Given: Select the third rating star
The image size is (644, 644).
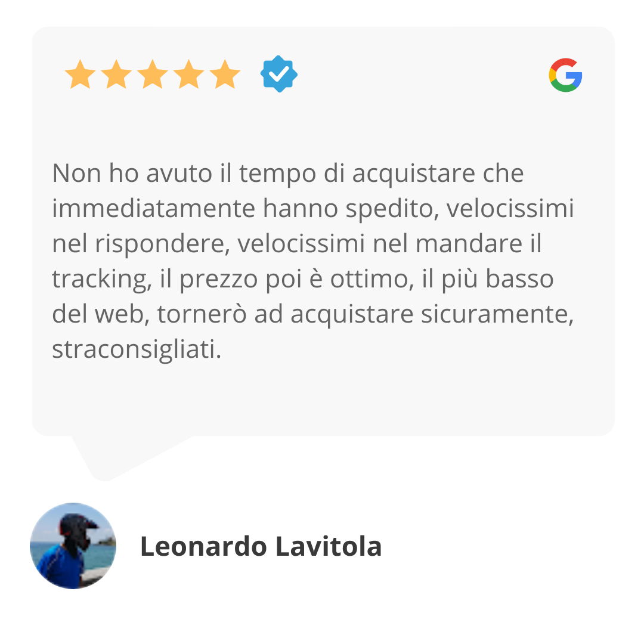Looking at the screenshot, I should (153, 75).
